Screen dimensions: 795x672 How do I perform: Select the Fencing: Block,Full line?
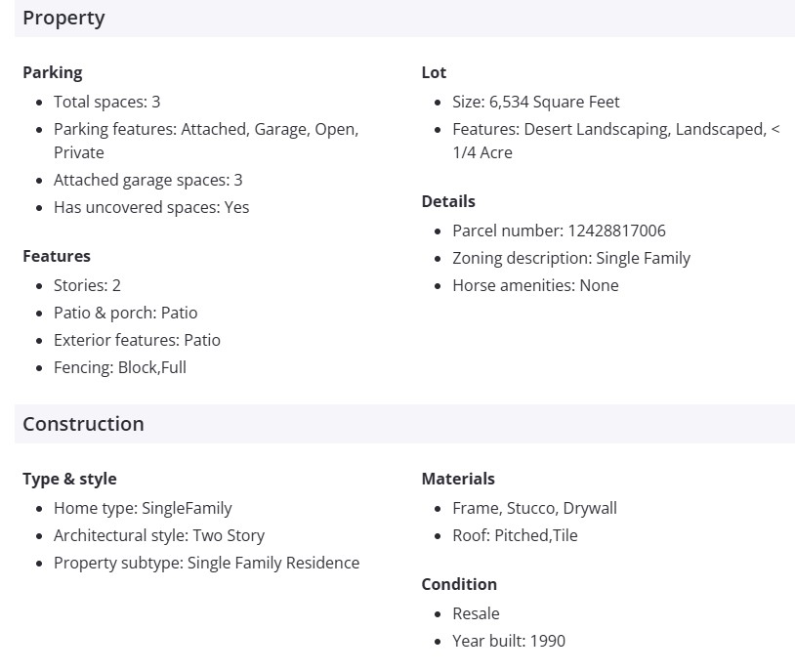click(x=120, y=367)
